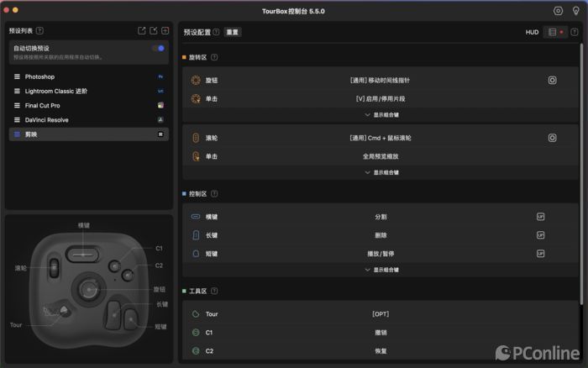Click the 长键 tall button icon
Screen dimensions: 588x368
pos(196,235)
